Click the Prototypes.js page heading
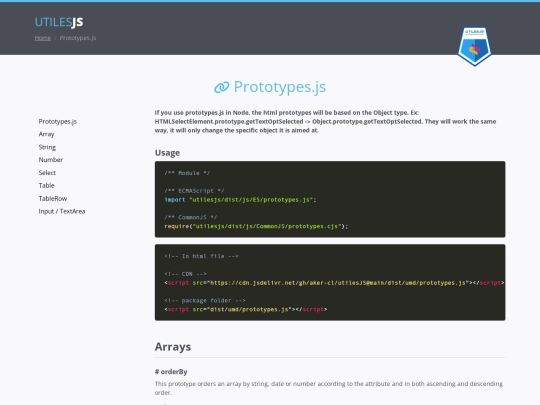The width and height of the screenshot is (540, 405). coord(280,87)
